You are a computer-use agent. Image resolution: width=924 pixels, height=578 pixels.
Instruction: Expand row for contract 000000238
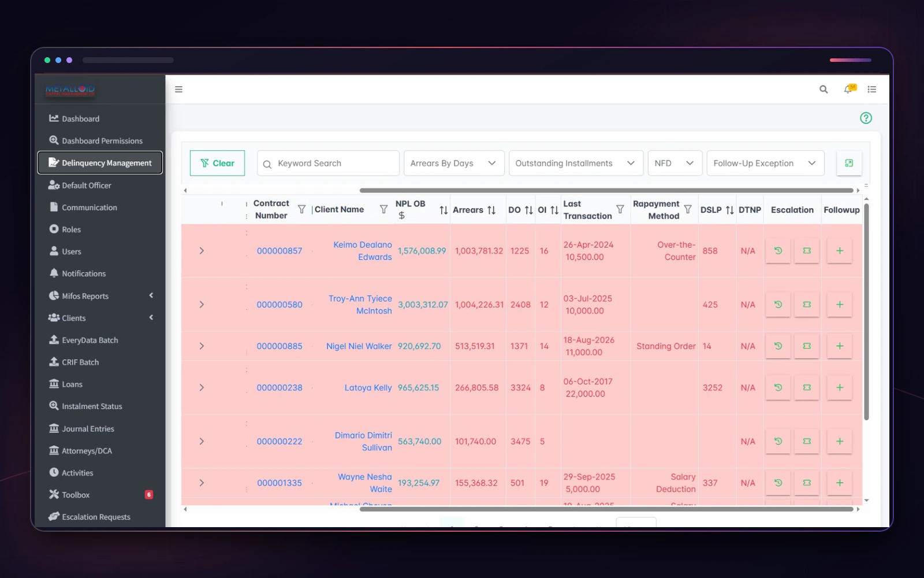(x=202, y=388)
